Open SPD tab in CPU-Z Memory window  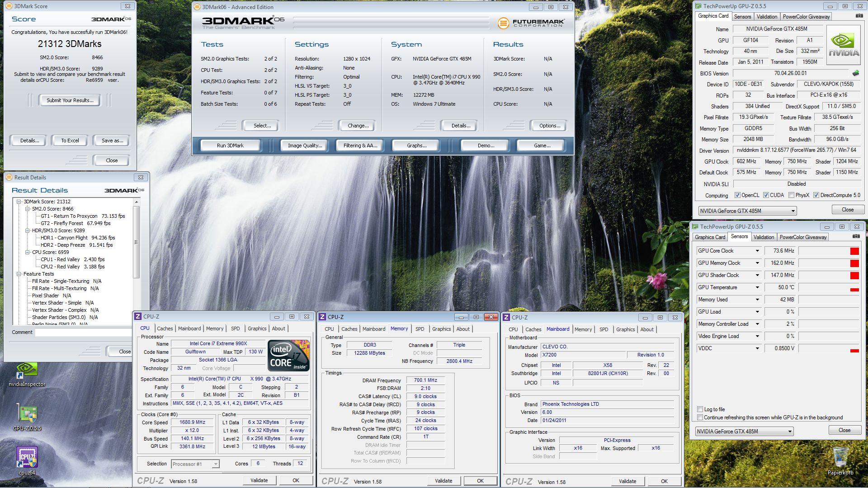[x=420, y=329]
